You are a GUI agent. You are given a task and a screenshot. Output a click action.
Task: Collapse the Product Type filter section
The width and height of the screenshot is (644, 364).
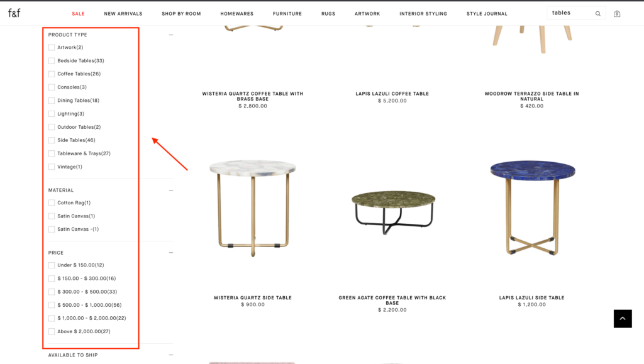coord(171,35)
